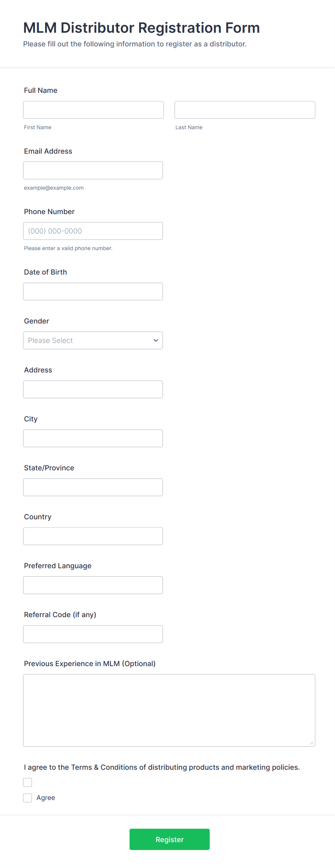Click the State/Province field
Screen dimensions: 335x868
coord(93,487)
